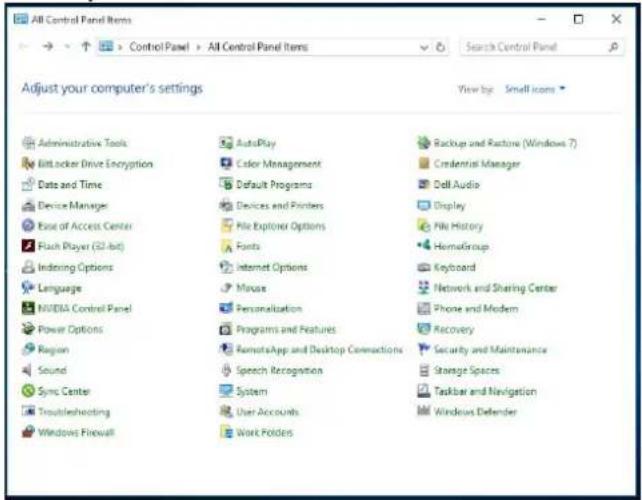Open the Storage Spaces link

[466, 370]
